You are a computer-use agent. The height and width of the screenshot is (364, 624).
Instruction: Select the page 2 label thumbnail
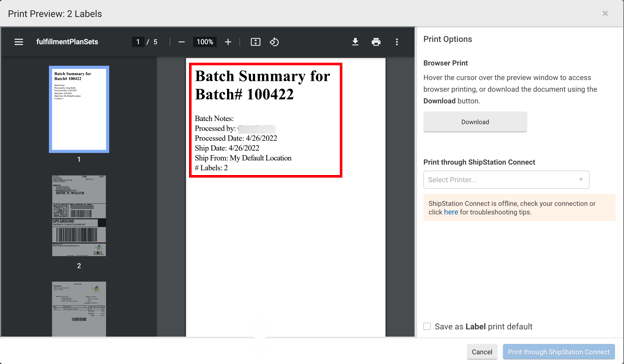pos(79,216)
